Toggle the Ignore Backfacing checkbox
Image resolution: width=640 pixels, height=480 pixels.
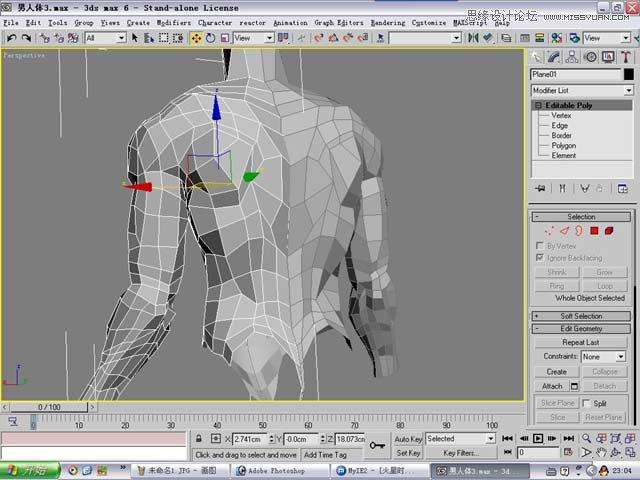click(541, 258)
